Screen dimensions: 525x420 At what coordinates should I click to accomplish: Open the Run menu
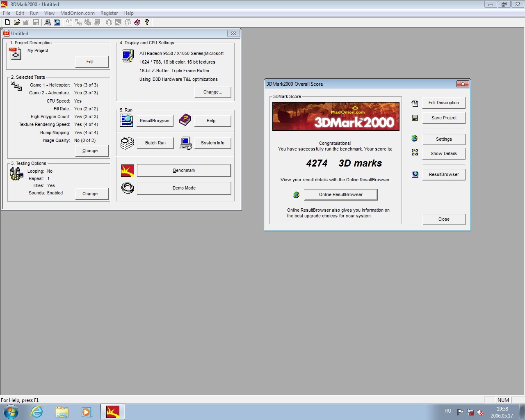click(x=34, y=13)
